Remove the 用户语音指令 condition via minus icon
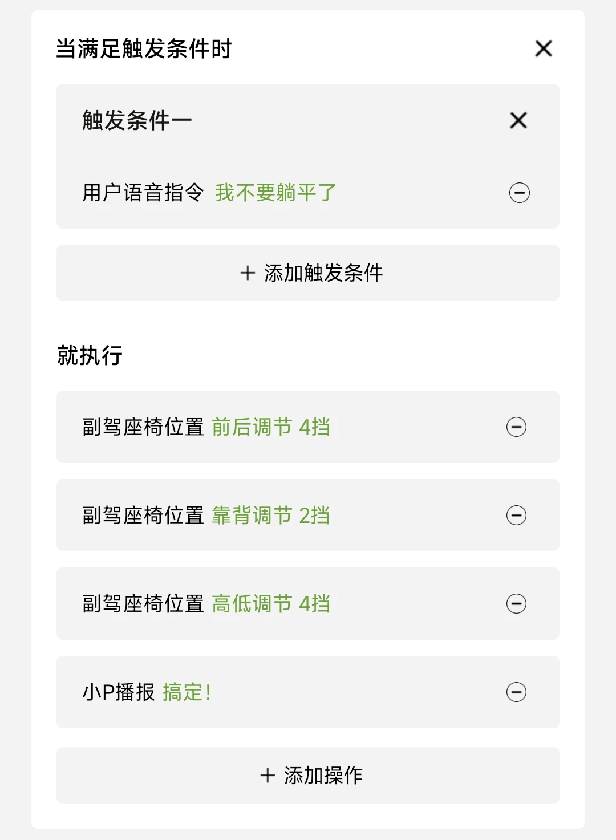 pyautogui.click(x=519, y=193)
